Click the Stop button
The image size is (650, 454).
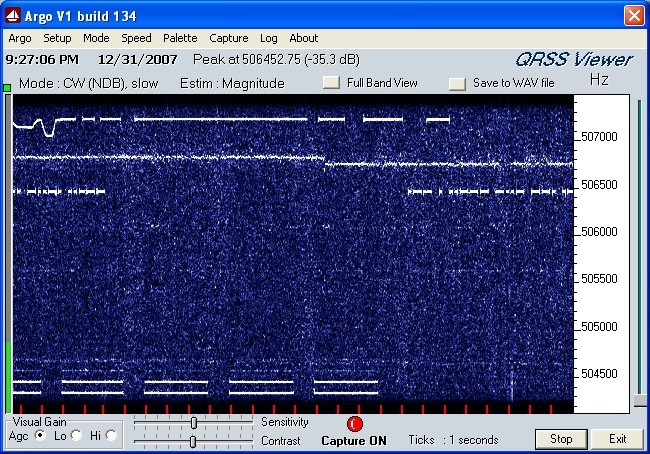point(561,439)
